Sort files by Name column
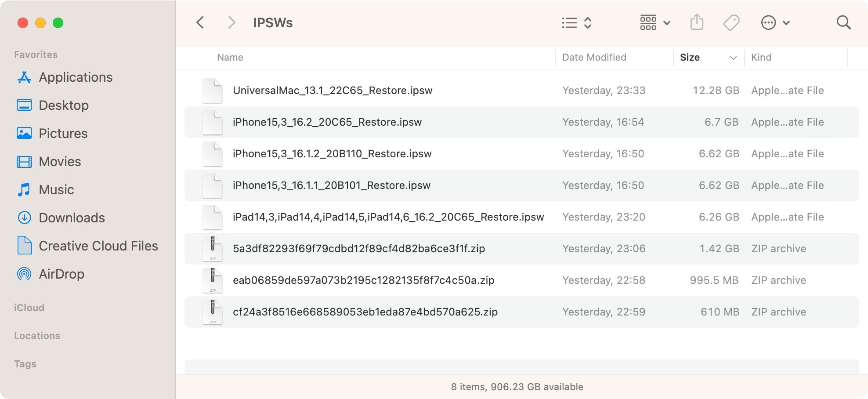 230,58
